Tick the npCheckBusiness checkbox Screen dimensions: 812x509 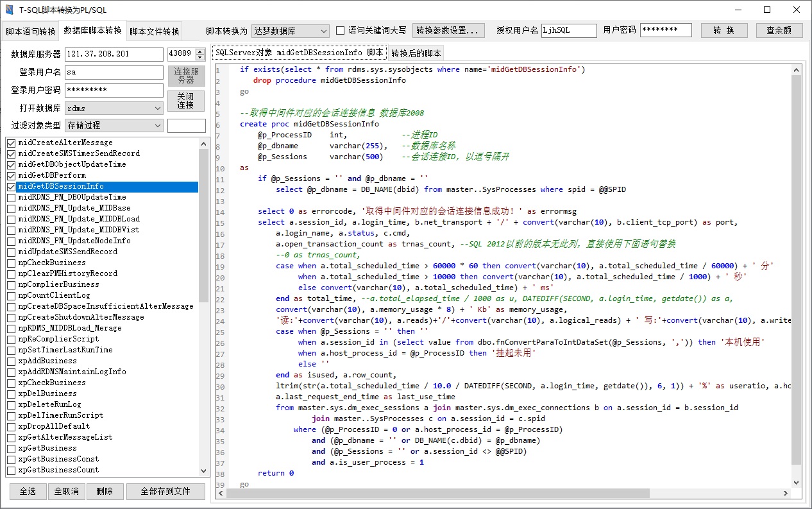pos(11,263)
